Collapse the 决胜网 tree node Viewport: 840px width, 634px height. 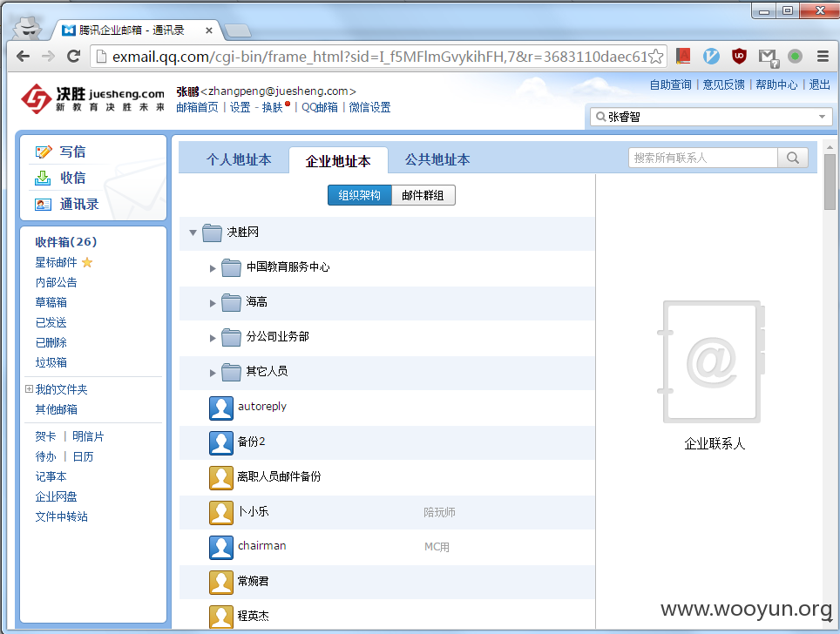tap(193, 233)
